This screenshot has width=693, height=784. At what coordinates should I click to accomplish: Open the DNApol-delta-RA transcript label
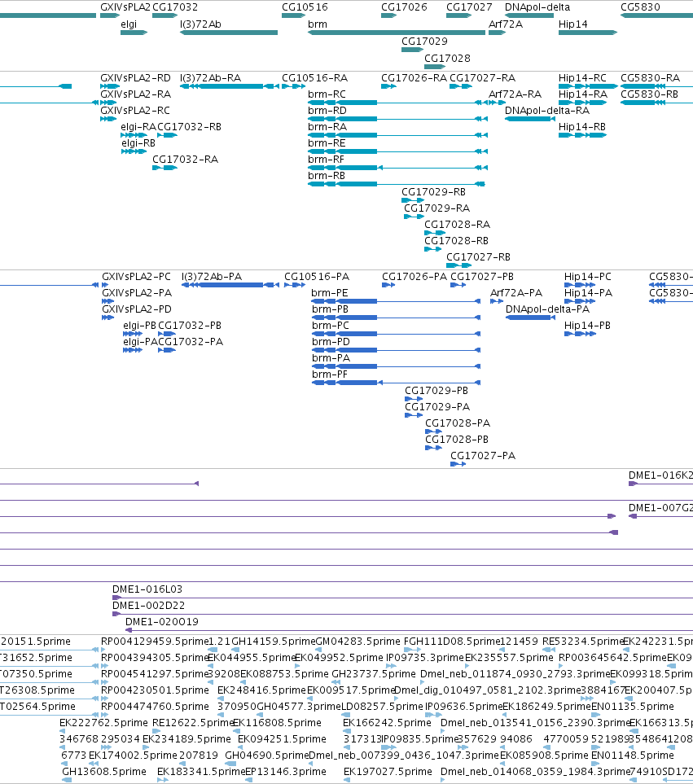(547, 111)
